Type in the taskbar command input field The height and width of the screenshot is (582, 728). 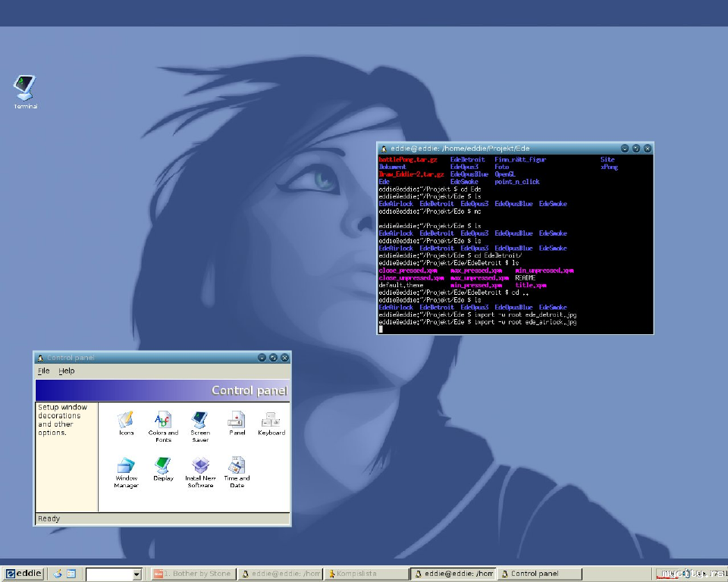tap(108, 574)
